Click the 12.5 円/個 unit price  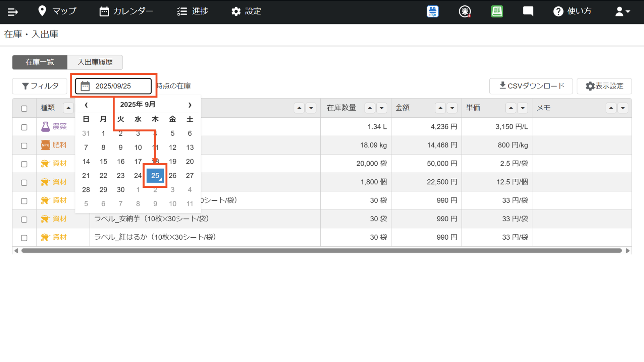512,182
